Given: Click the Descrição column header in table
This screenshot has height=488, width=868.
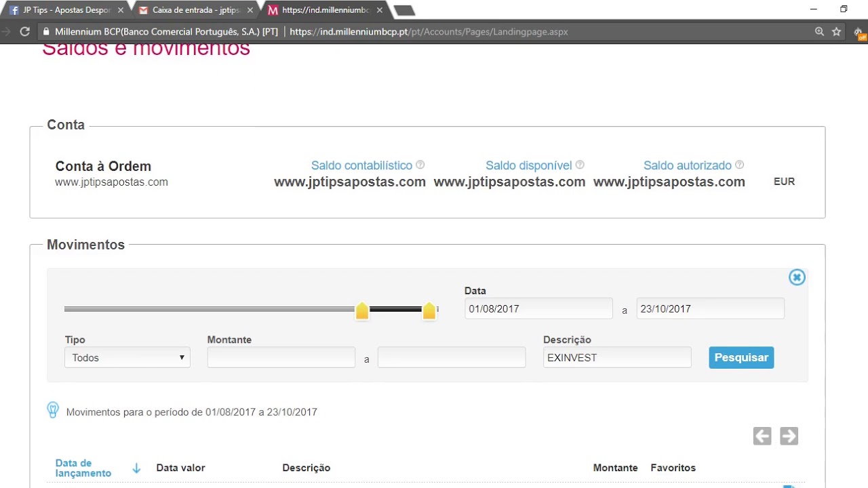Looking at the screenshot, I should [x=307, y=468].
